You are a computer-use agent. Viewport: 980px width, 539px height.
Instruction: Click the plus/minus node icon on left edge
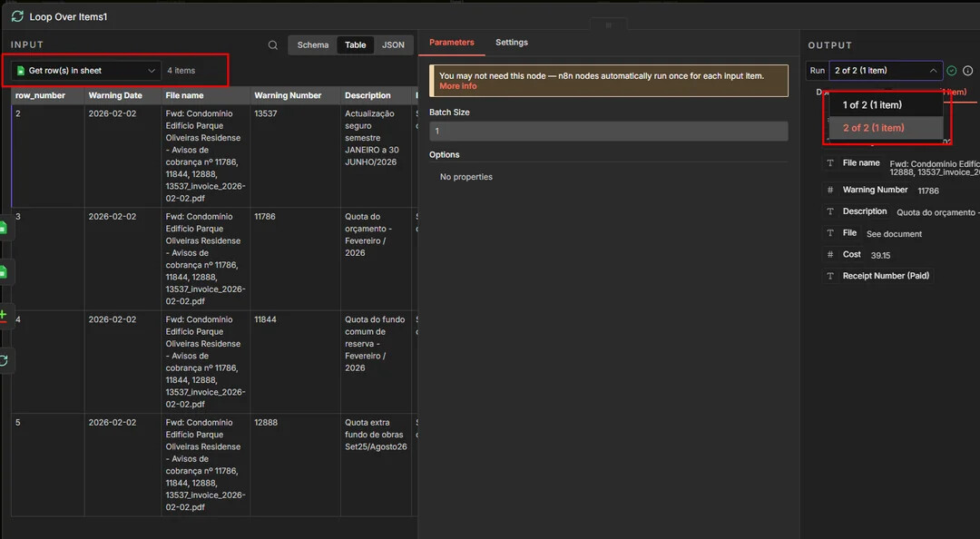coord(4,315)
